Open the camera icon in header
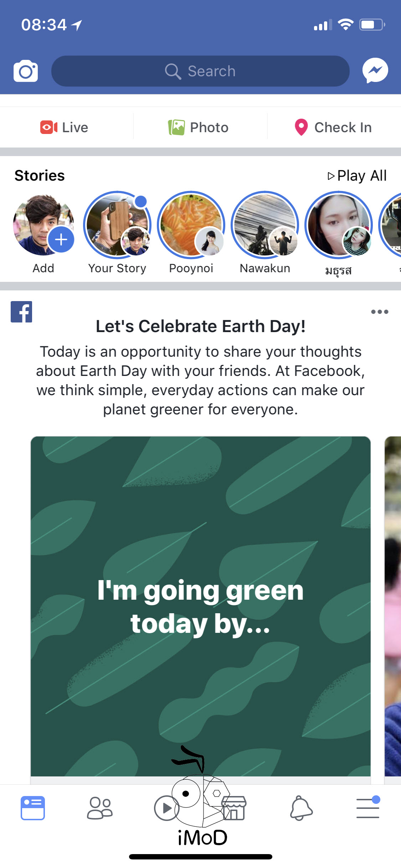This screenshot has height=868, width=401. (26, 71)
